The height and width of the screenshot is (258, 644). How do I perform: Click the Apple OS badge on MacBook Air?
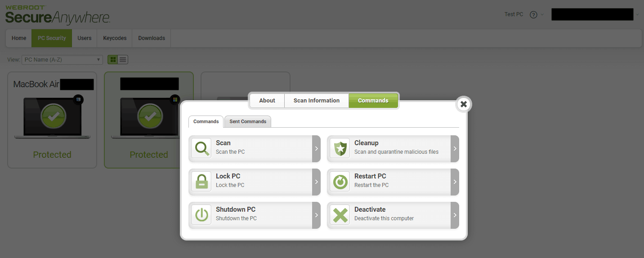(78, 100)
